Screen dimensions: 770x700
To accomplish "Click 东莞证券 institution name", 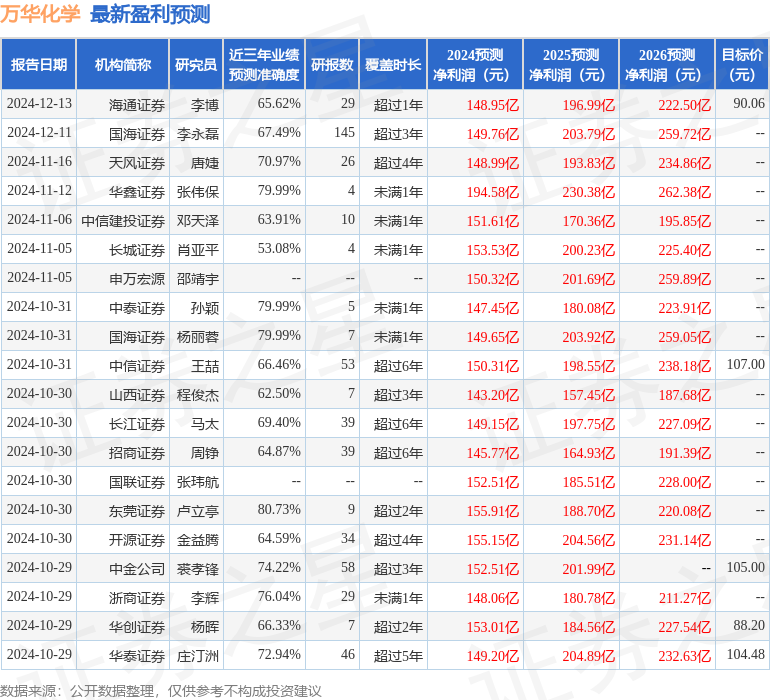I will point(137,510).
